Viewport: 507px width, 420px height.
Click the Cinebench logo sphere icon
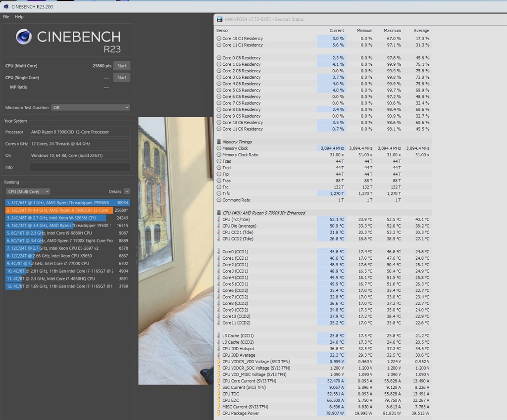24,37
